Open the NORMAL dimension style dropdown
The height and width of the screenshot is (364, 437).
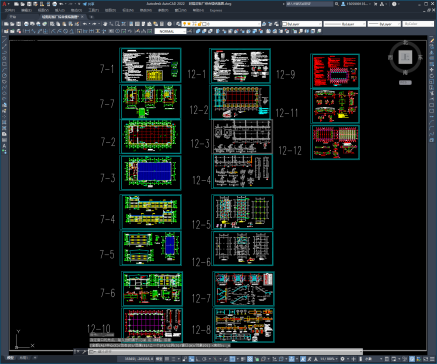(170, 31)
